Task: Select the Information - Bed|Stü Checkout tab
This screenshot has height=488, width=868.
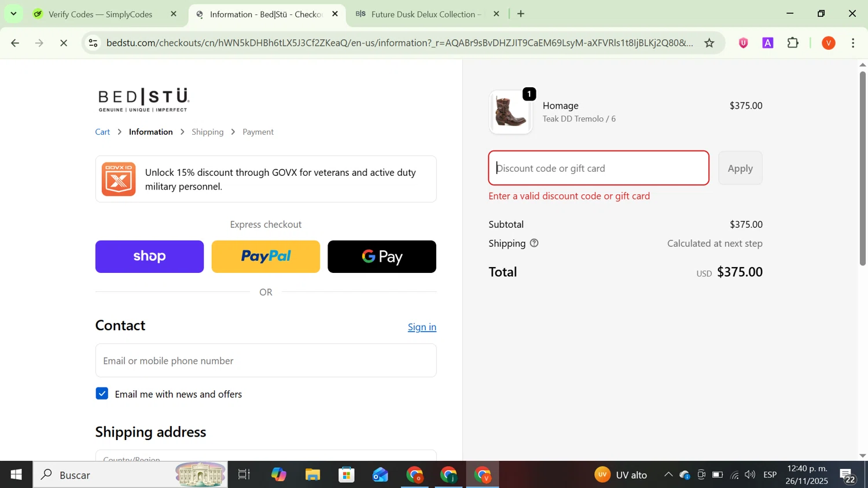Action: pos(266,14)
